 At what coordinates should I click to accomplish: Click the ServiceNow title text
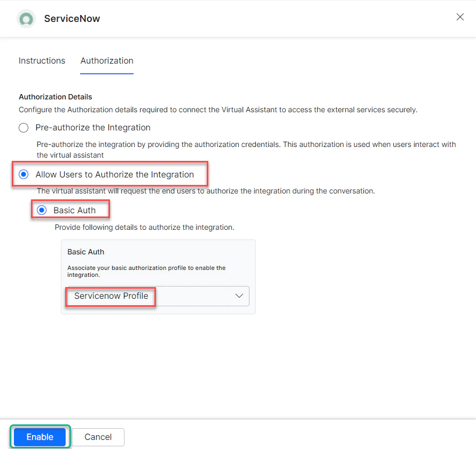tap(72, 18)
